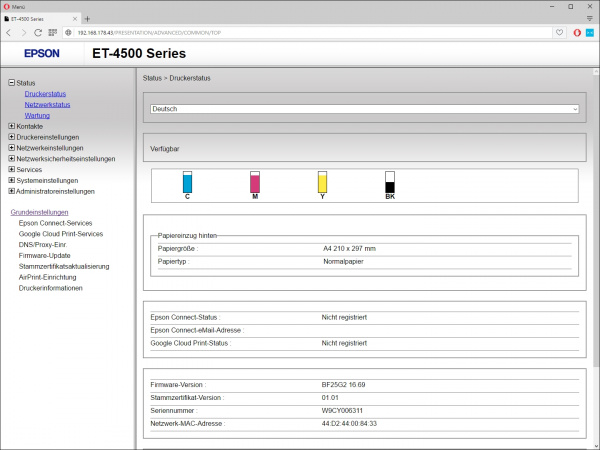Click the vertical scrollbar on the right
The width and height of the screenshot is (600, 450).
[595, 250]
